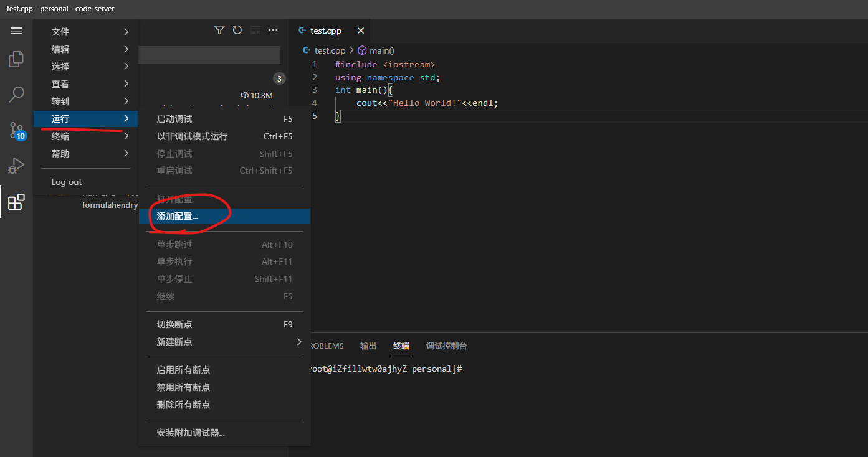Screen dimensions: 868x457
Task: Open Source Control icon with 10 badge
Action: pos(17,131)
